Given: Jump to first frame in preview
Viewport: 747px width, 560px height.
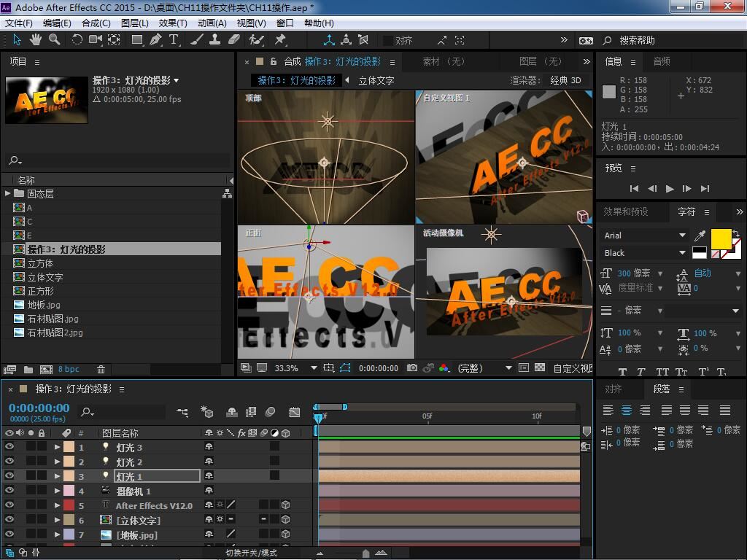Looking at the screenshot, I should pyautogui.click(x=634, y=189).
